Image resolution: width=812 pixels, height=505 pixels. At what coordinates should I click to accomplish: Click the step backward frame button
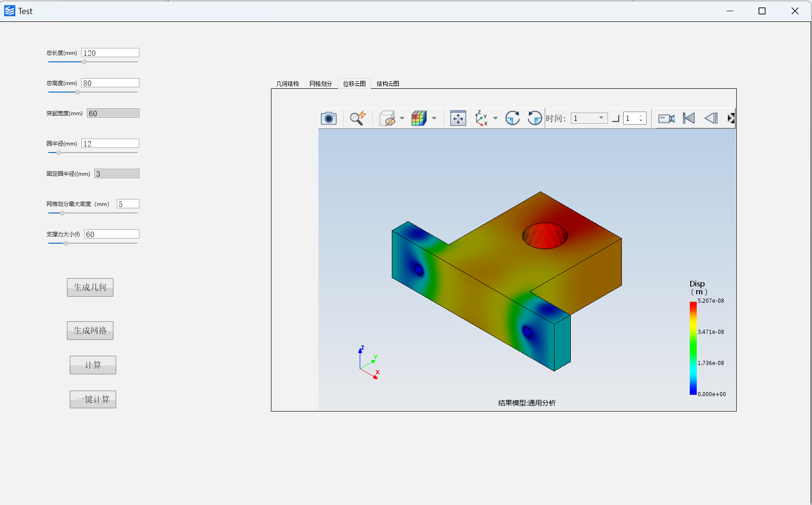click(x=711, y=119)
